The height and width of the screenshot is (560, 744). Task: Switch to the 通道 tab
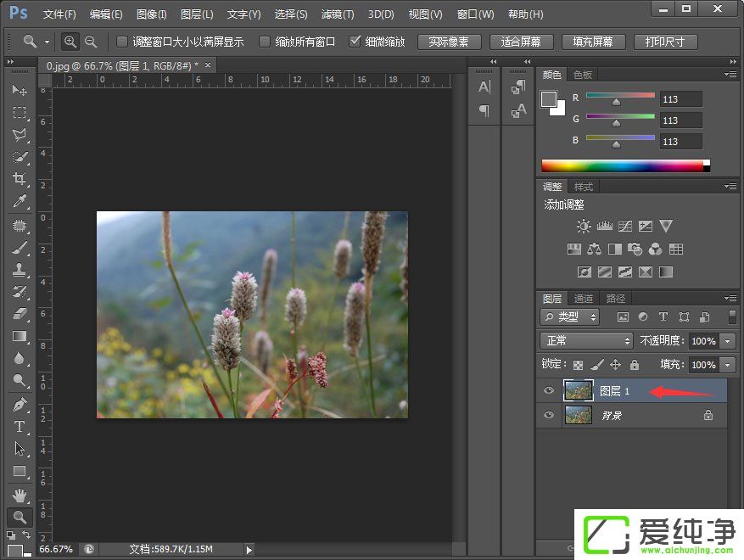click(584, 299)
